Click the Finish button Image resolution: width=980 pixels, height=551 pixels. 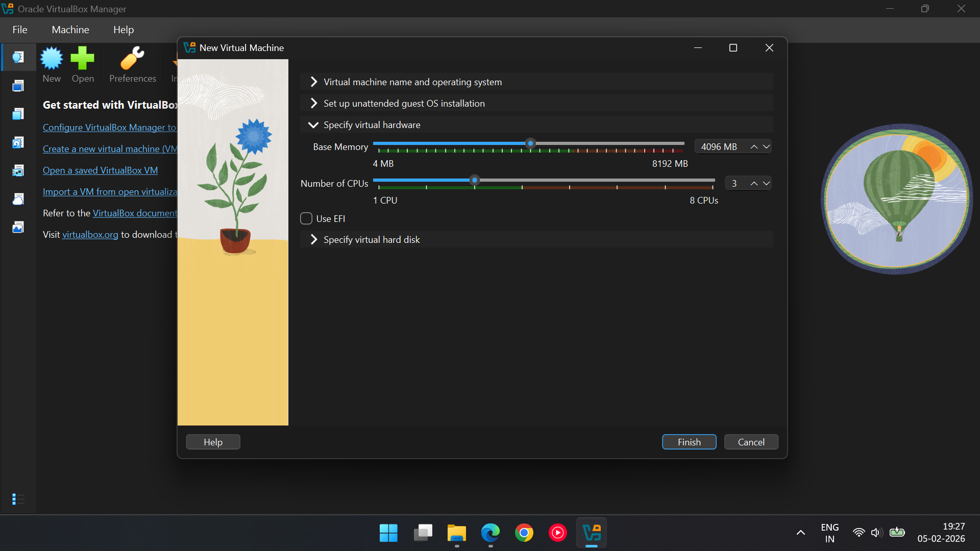tap(689, 442)
